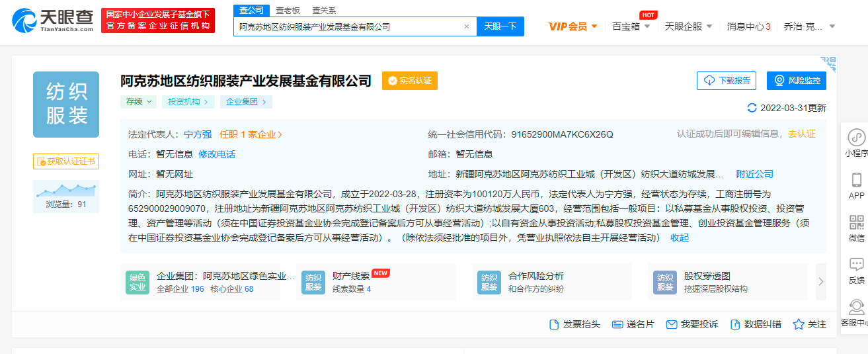The height and width of the screenshot is (354, 868).
Task: Download the company report via 下载报告
Action: point(727,81)
